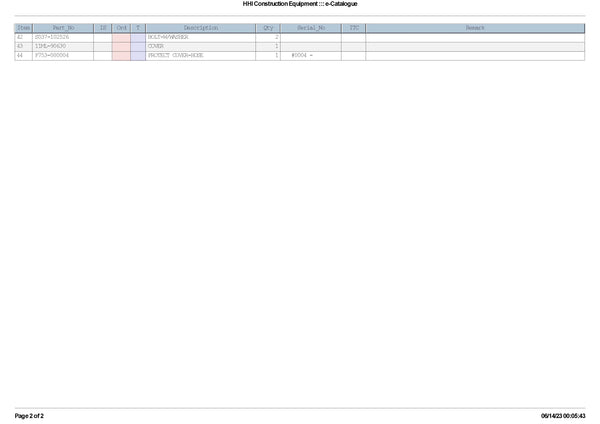Click serial number #0004 in row 44
The height and width of the screenshot is (424, 600).
click(301, 55)
